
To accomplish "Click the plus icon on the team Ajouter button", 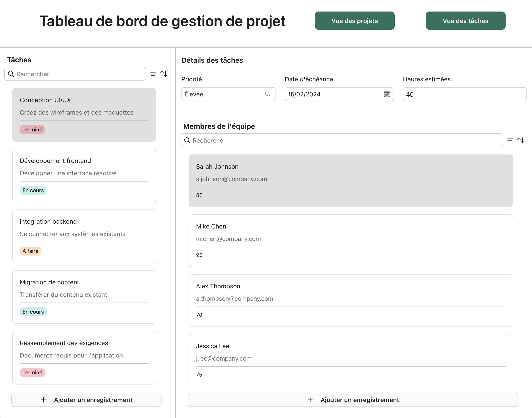I will 310,400.
